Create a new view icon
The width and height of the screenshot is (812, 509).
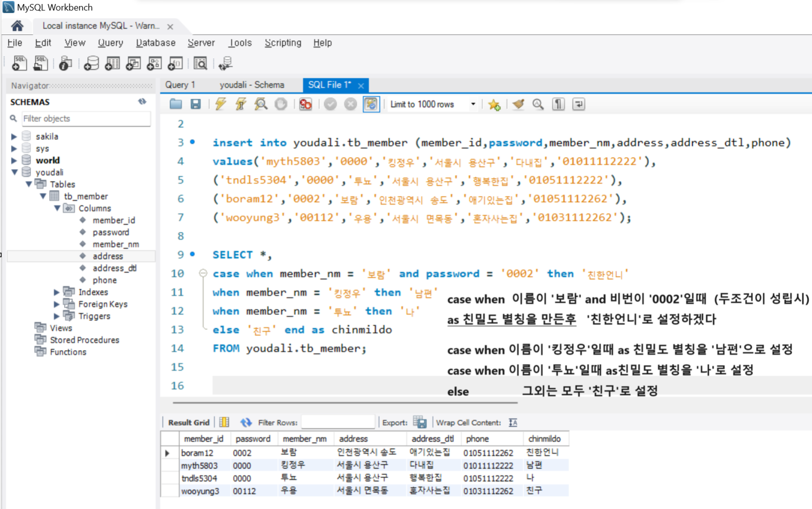coord(133,63)
